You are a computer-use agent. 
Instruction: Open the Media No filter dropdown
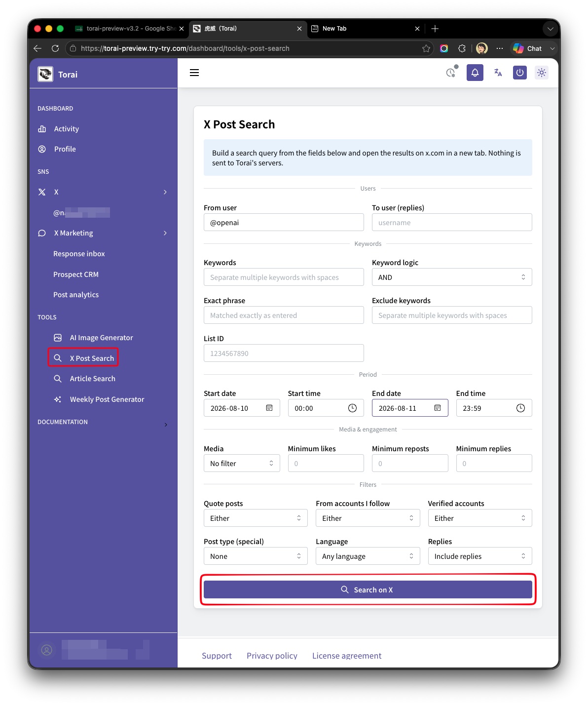click(x=242, y=463)
